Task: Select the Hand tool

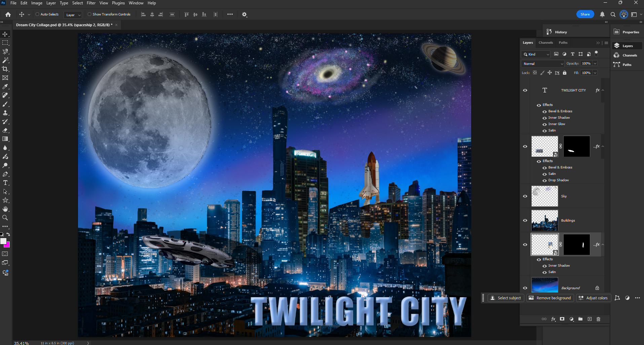Action: click(5, 209)
